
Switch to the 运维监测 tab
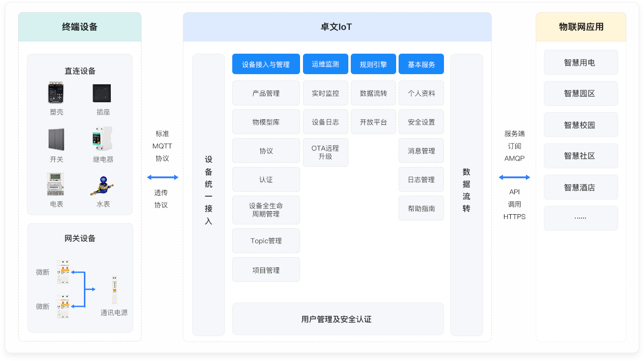[325, 64]
